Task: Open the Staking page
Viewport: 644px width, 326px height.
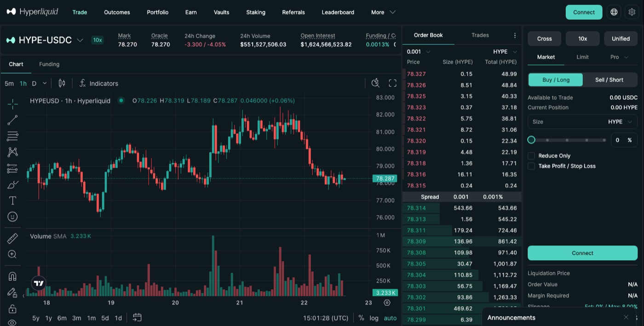Action: 255,12
